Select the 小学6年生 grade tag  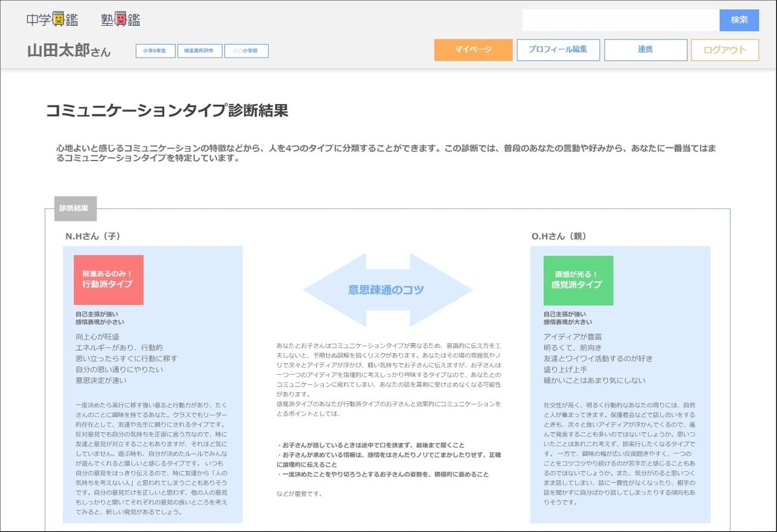(x=155, y=50)
